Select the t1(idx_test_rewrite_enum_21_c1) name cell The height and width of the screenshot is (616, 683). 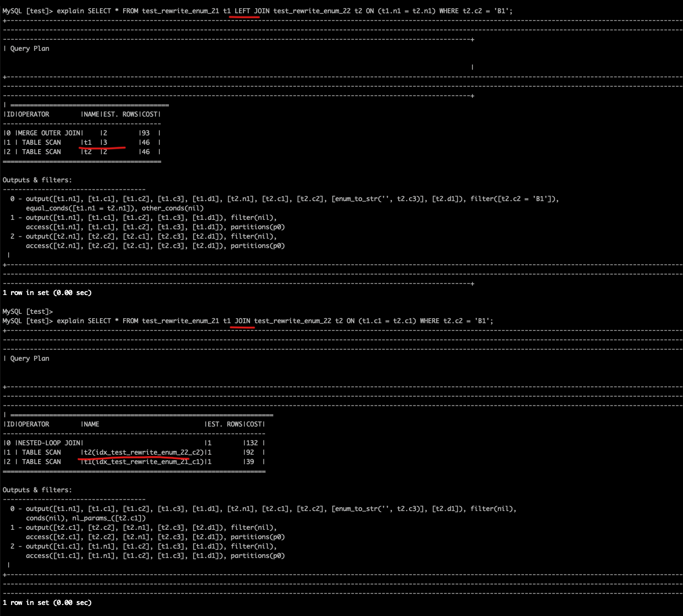click(144, 461)
